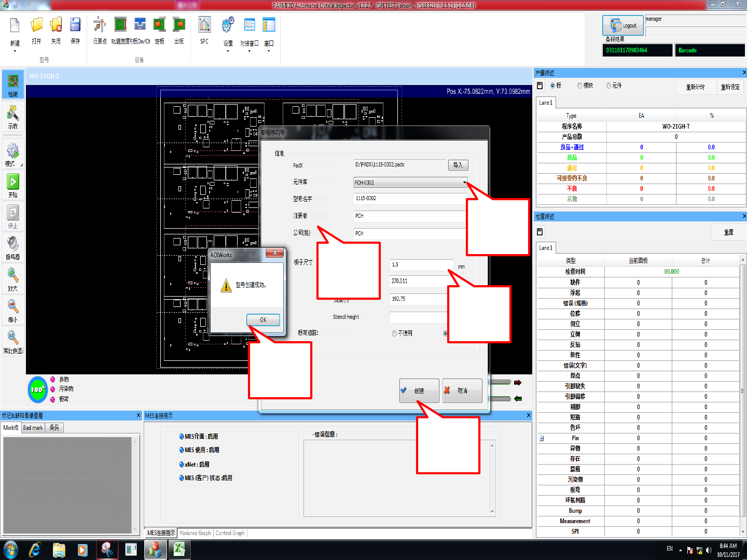Click the 轨道宽度 rail width icon
The image size is (747, 560).
coord(120,25)
